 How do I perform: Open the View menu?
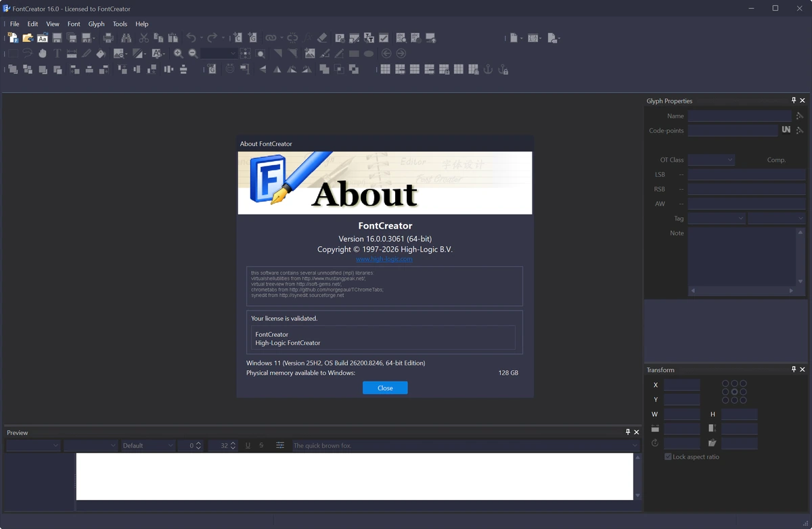53,24
